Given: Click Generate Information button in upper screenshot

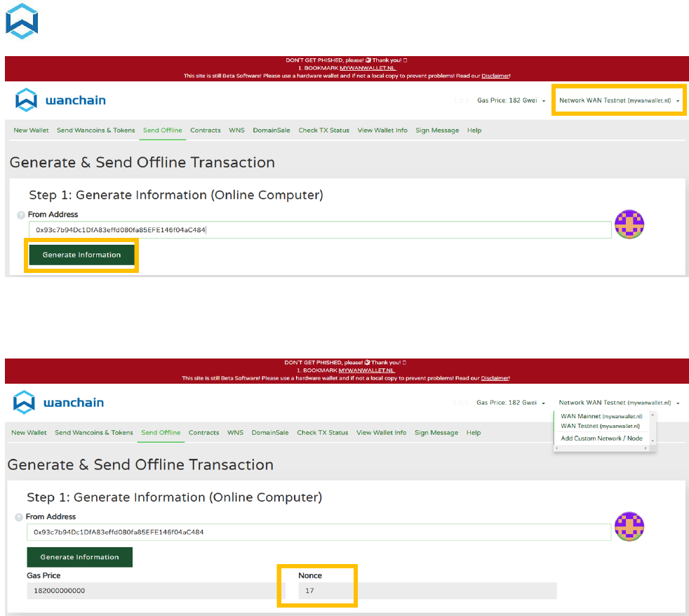Looking at the screenshot, I should point(81,255).
